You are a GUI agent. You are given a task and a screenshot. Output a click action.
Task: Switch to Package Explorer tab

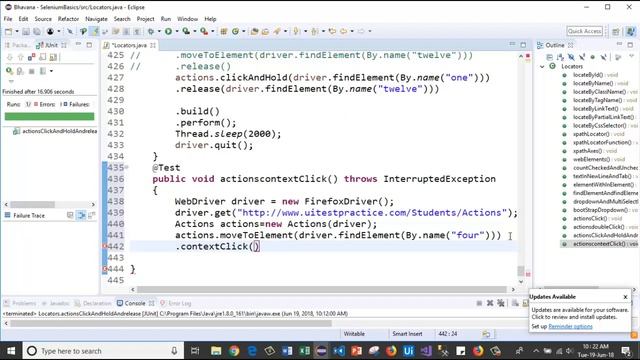[x=18, y=45]
